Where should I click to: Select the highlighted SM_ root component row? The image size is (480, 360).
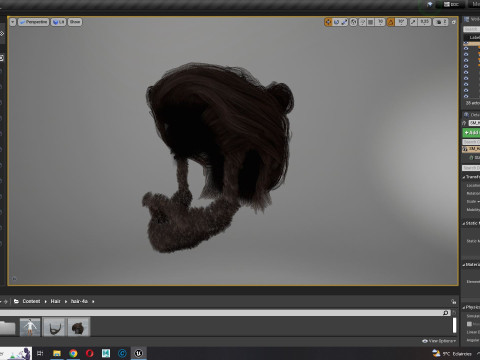click(471, 149)
